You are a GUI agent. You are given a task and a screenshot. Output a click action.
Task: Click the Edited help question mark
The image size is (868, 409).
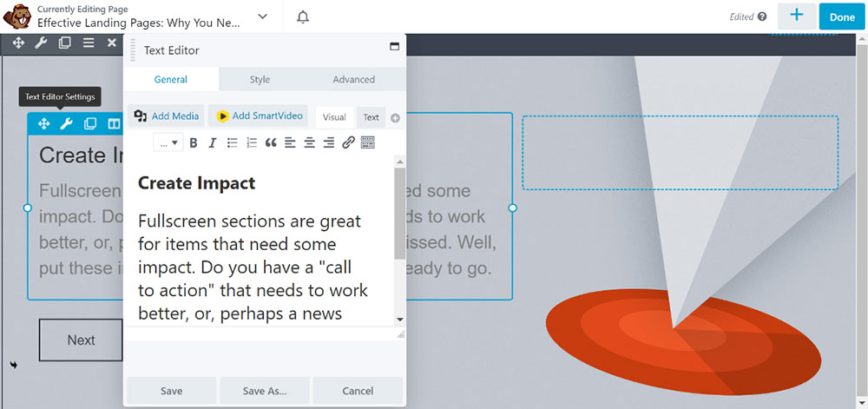pyautogui.click(x=762, y=16)
